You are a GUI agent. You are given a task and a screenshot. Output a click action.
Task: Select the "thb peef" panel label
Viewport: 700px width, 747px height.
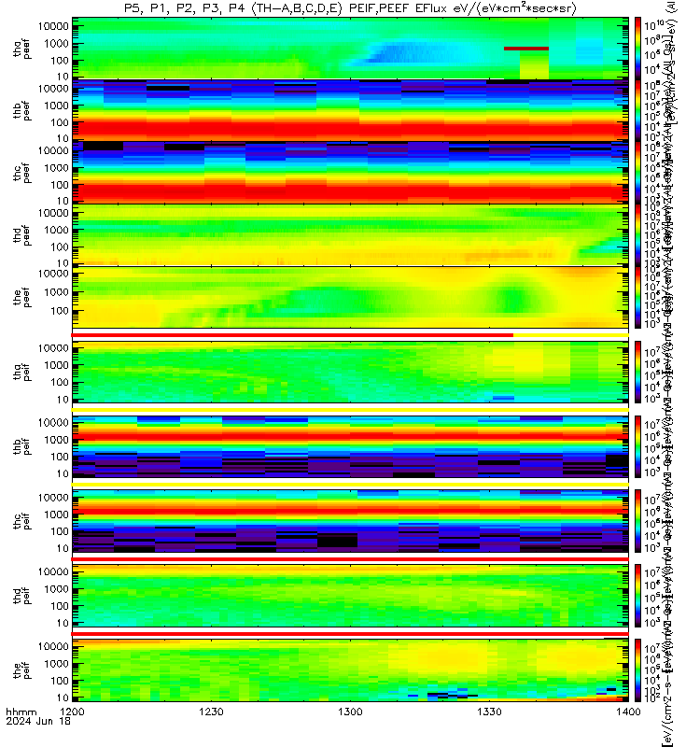click(x=21, y=111)
